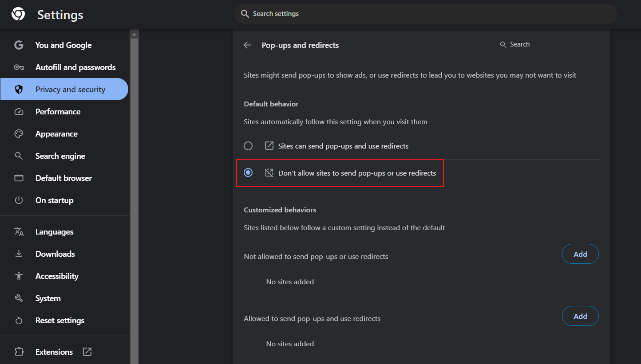
Task: Select 'Sites can send pop-ups and use redirects'
Action: click(248, 146)
